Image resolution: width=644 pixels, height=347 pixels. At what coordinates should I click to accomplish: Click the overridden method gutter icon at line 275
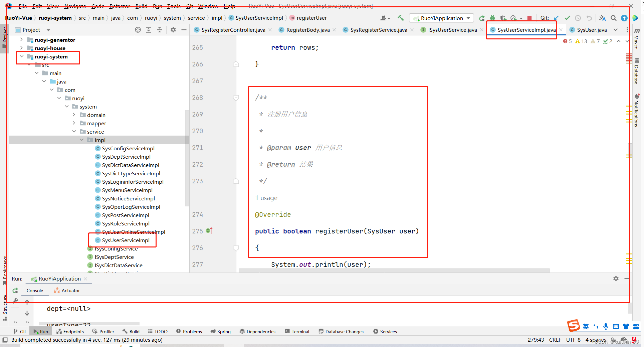209,231
